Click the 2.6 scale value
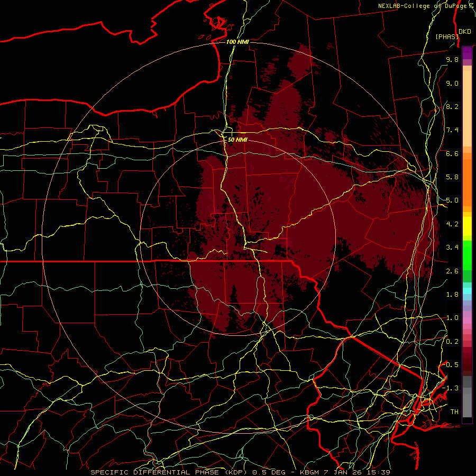This screenshot has width=476, height=476. (x=452, y=271)
